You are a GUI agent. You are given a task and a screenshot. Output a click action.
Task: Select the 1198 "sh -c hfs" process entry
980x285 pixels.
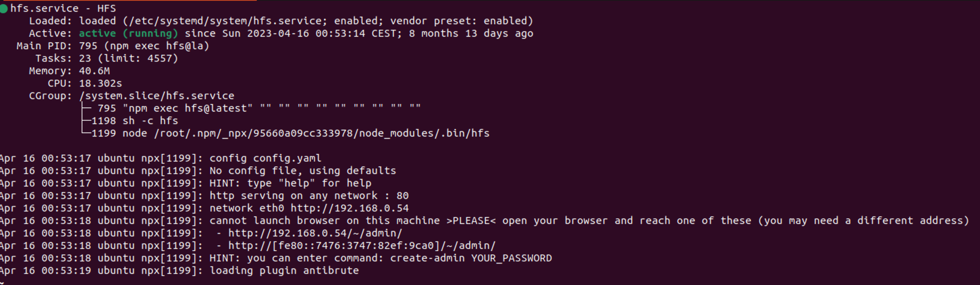click(x=135, y=121)
